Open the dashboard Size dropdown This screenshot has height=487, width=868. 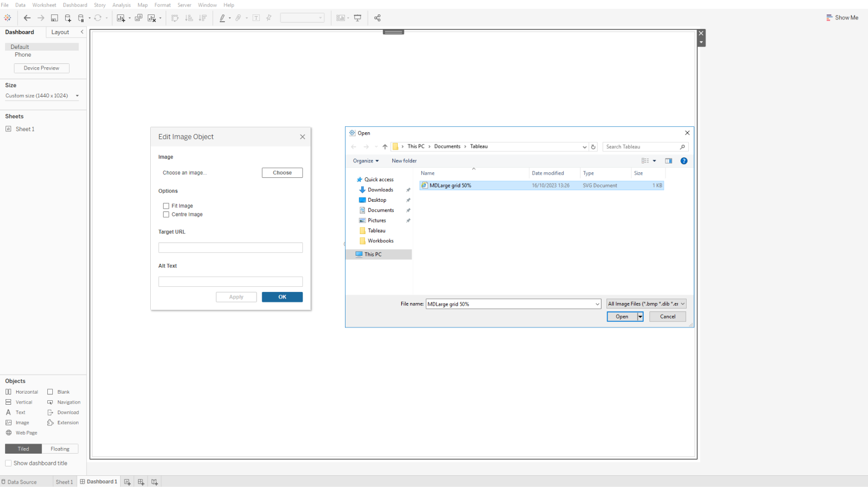click(42, 96)
